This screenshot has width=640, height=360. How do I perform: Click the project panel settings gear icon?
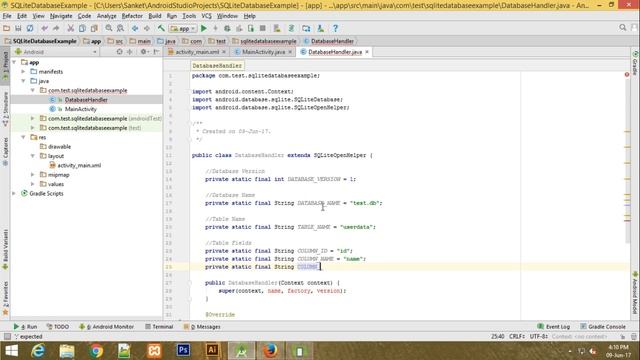(144, 52)
